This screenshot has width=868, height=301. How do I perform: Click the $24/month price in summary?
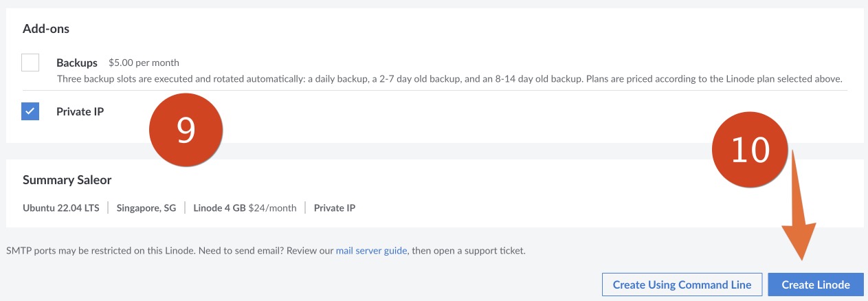pyautogui.click(x=272, y=208)
